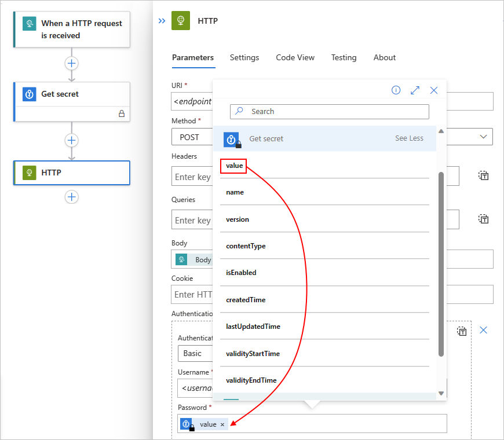Remove the Authentication parameter with X
Image resolution: width=504 pixels, height=440 pixels.
point(483,330)
